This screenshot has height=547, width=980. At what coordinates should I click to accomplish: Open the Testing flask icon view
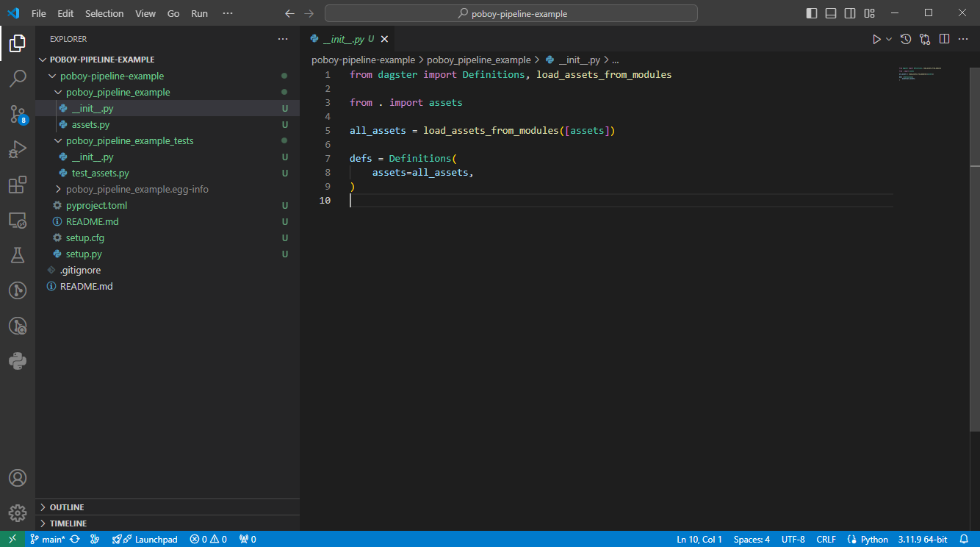tap(18, 255)
